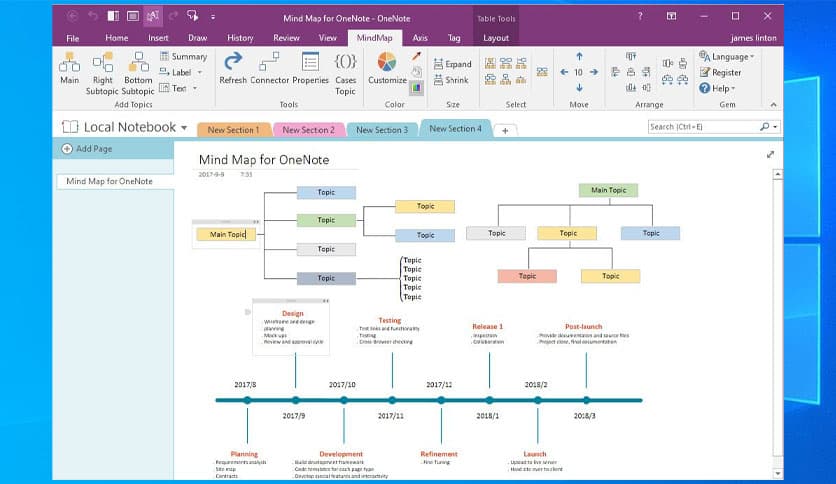Insert a Right Subtopic
The height and width of the screenshot is (484, 836).
(102, 74)
